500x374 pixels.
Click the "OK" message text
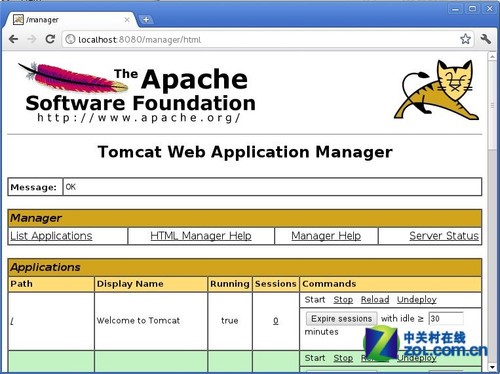[71, 187]
